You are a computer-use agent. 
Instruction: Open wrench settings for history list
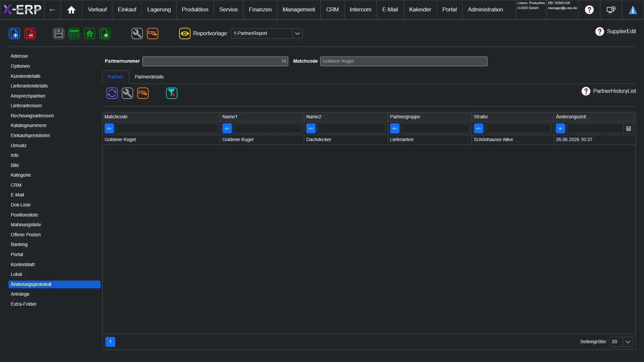[x=127, y=93]
